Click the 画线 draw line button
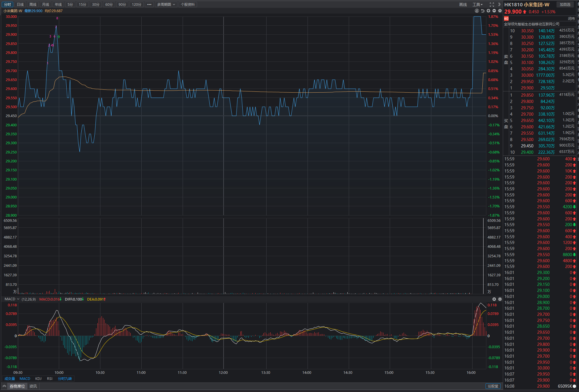This screenshot has height=392, width=579. point(463,5)
